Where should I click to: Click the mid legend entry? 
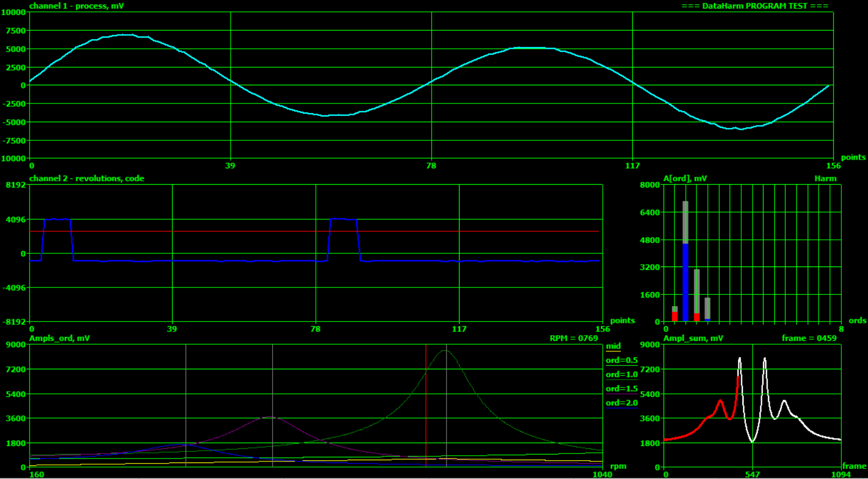613,346
